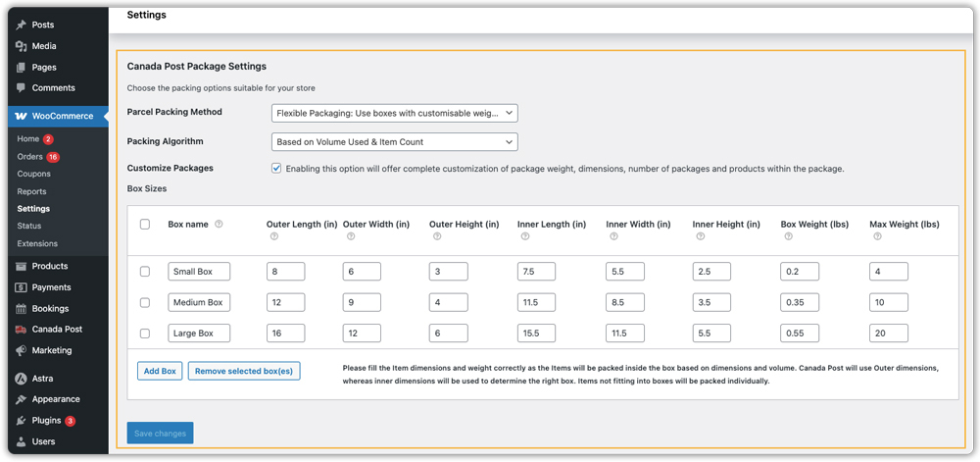Open the Reports submenu item
The height and width of the screenshot is (462, 980).
pos(32,191)
